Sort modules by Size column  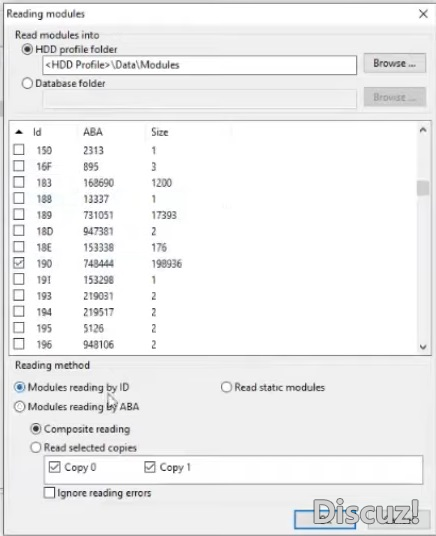[160, 132]
